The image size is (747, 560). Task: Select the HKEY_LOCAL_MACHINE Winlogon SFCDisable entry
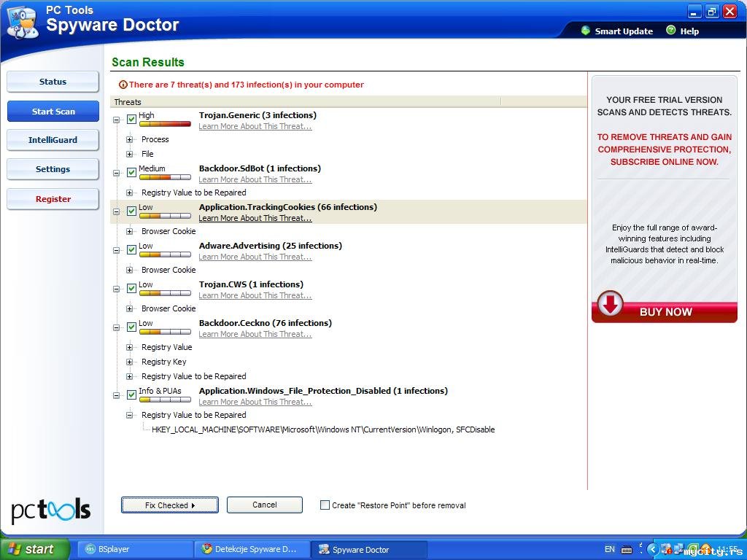point(323,429)
